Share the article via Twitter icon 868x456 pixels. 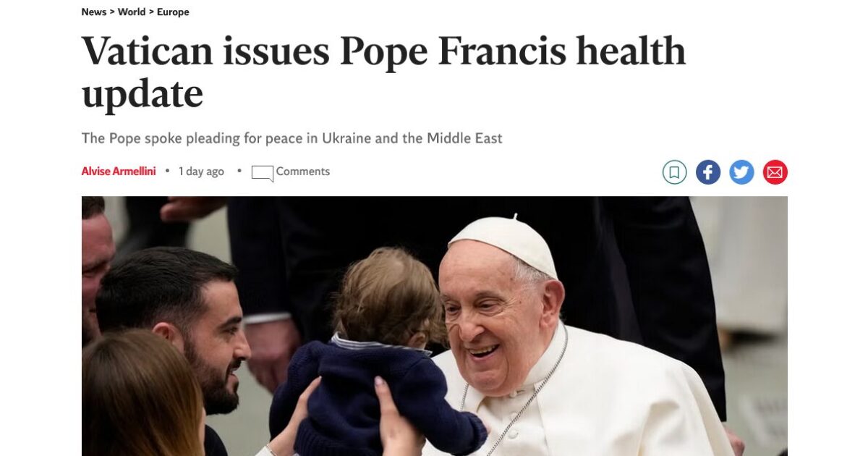pos(741,172)
